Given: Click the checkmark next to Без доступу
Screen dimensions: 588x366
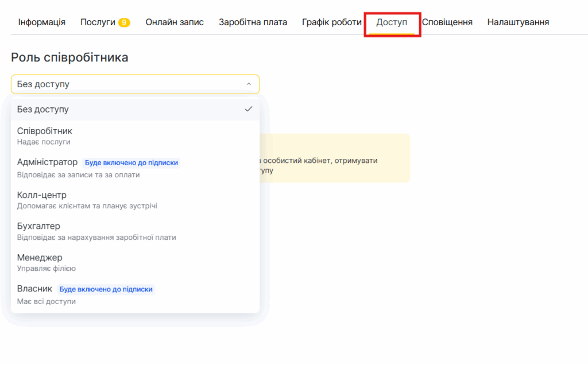Looking at the screenshot, I should pos(249,109).
